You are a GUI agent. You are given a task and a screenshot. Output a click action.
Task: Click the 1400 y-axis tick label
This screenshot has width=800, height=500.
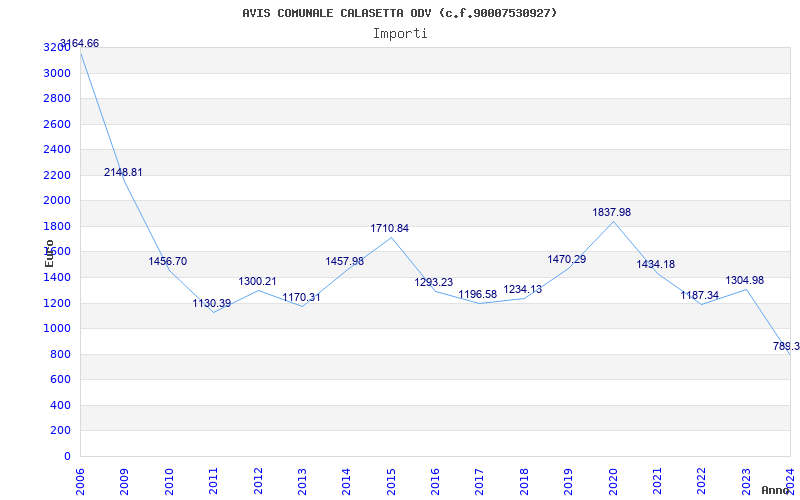click(57, 278)
